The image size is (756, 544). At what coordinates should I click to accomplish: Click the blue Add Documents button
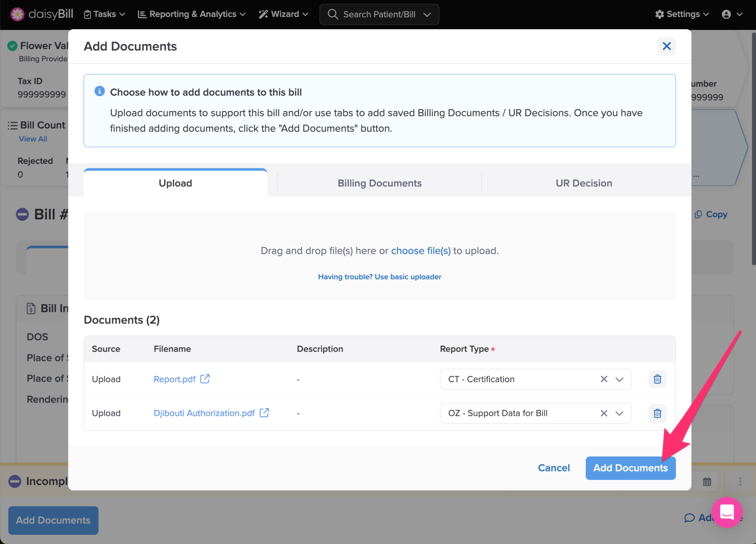(x=630, y=468)
